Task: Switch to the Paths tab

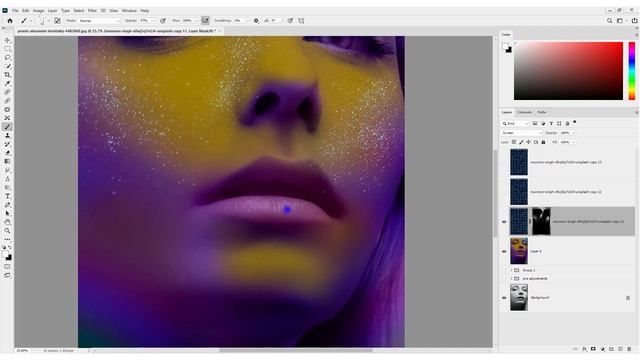Action: coord(542,112)
